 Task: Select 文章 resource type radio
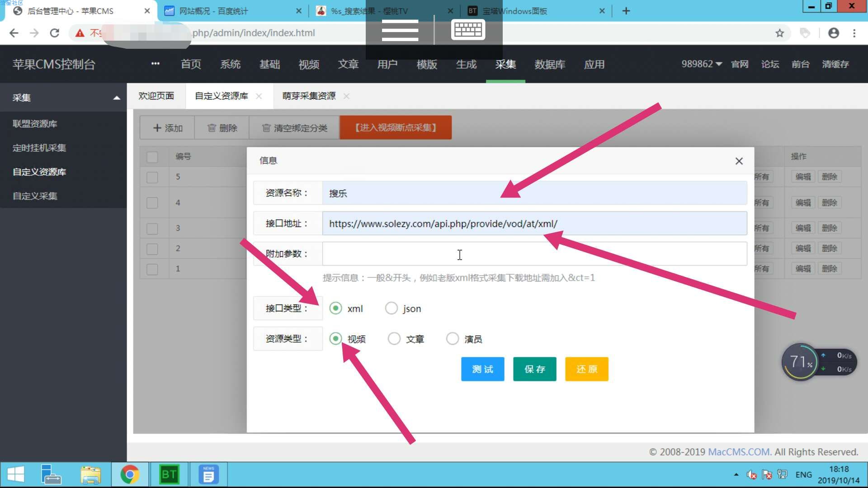click(x=394, y=338)
